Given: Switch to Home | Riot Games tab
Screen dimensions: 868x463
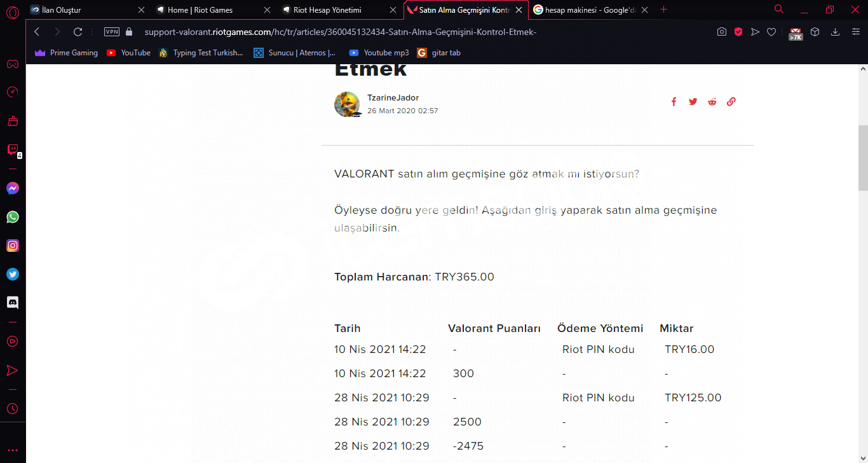Looking at the screenshot, I should point(214,10).
